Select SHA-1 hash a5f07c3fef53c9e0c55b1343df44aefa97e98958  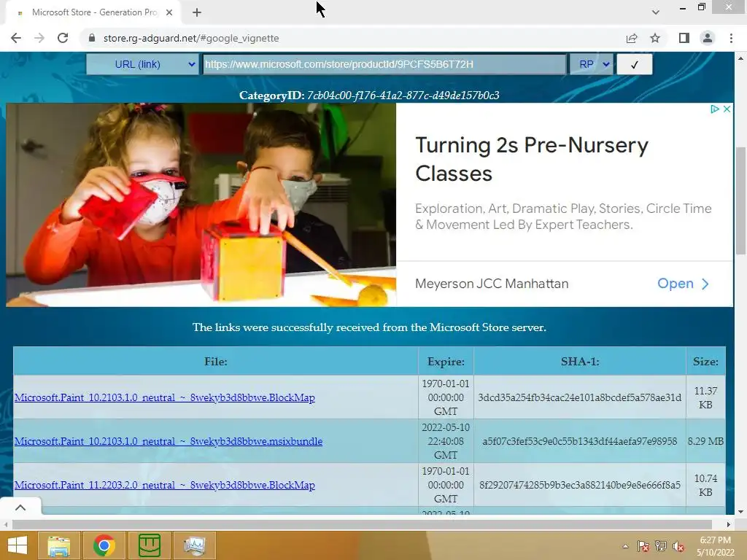[x=580, y=441]
